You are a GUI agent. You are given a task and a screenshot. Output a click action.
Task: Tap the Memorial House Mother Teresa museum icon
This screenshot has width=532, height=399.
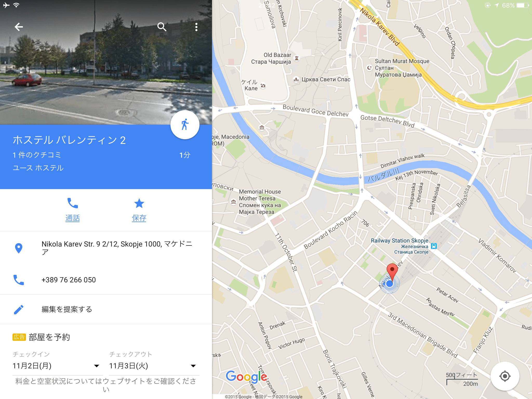click(x=234, y=202)
